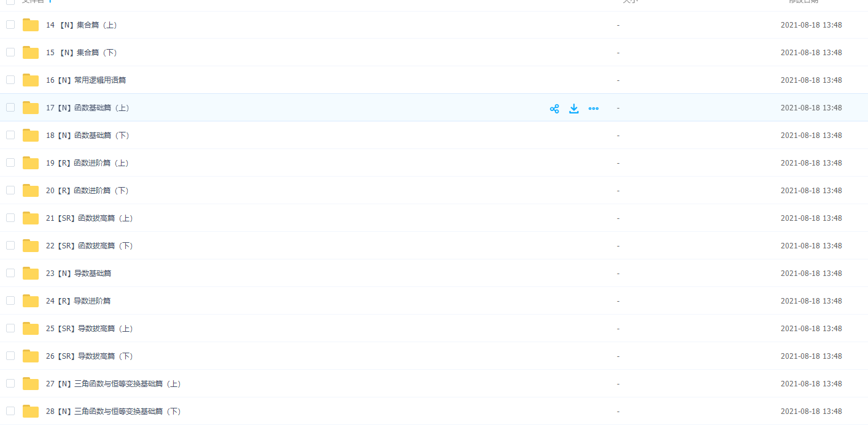Screen dimensions: 868x425
Task: Click the folder icon of 16 常用逻辑用语篇
Action: click(x=31, y=80)
